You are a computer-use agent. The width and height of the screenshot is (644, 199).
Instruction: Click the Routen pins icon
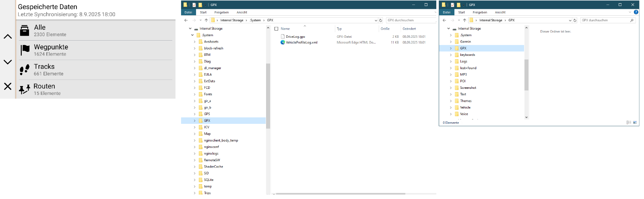(x=25, y=89)
